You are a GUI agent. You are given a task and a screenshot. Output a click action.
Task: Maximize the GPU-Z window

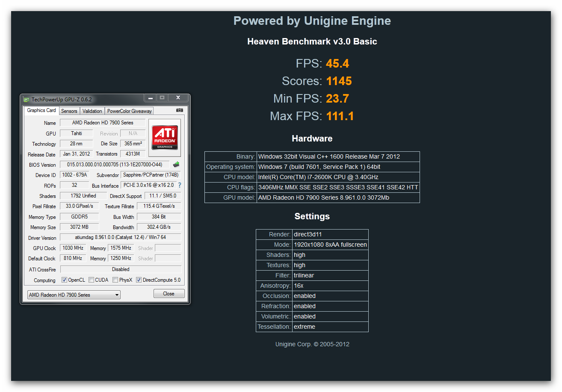point(162,98)
